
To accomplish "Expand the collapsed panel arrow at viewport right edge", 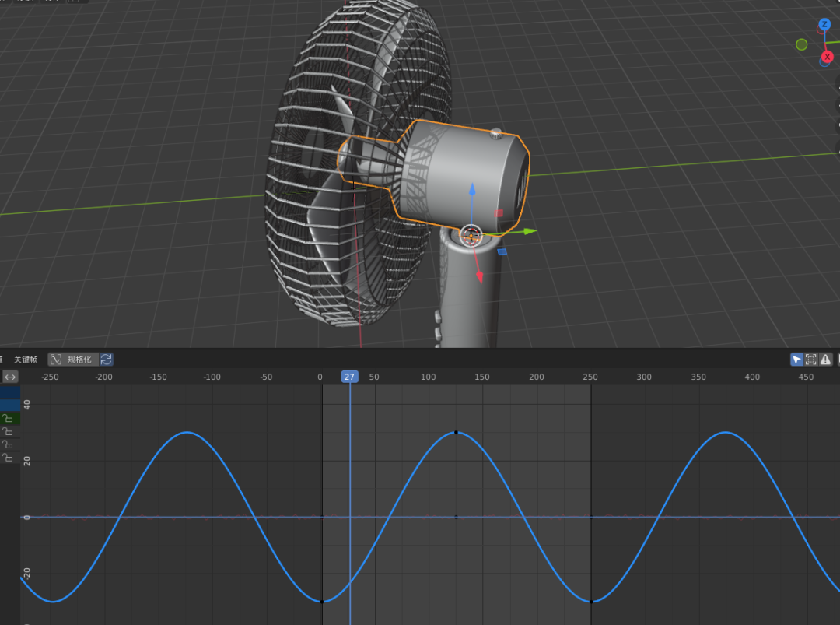I will click(x=836, y=101).
